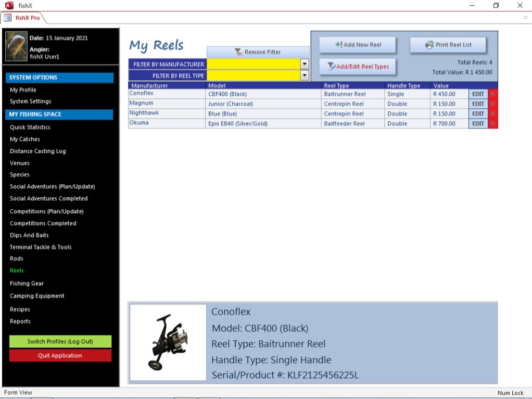532x399 pixels.
Task: Click Add New Reel button
Action: [358, 45]
